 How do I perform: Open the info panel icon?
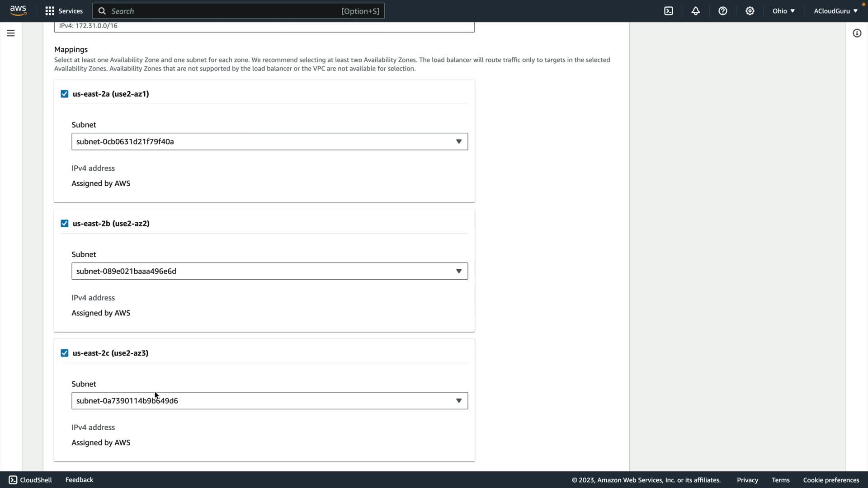tap(857, 33)
